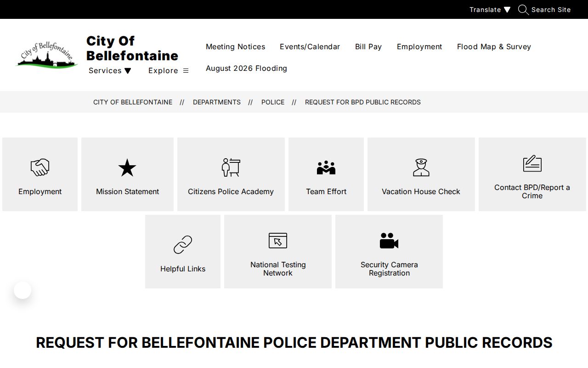The width and height of the screenshot is (588, 368).
Task: Follow the City of Bellefontaine breadcrumb link
Action: click(x=133, y=102)
